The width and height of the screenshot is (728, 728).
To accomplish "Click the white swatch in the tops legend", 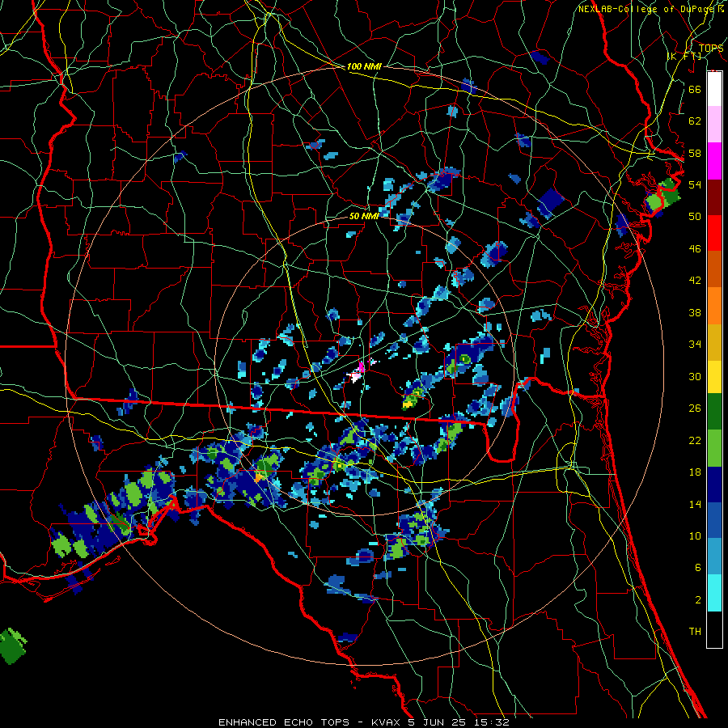I will [x=714, y=89].
